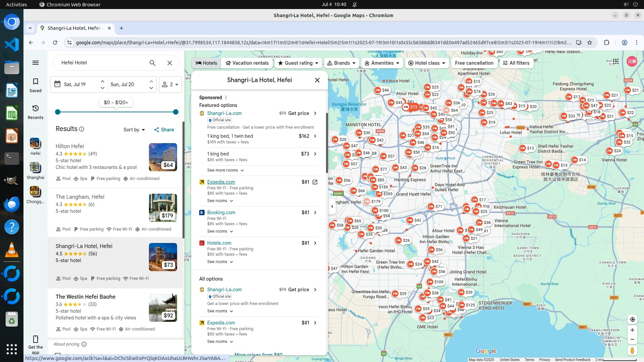
Task: Open the Brands filter menu
Action: (341, 63)
